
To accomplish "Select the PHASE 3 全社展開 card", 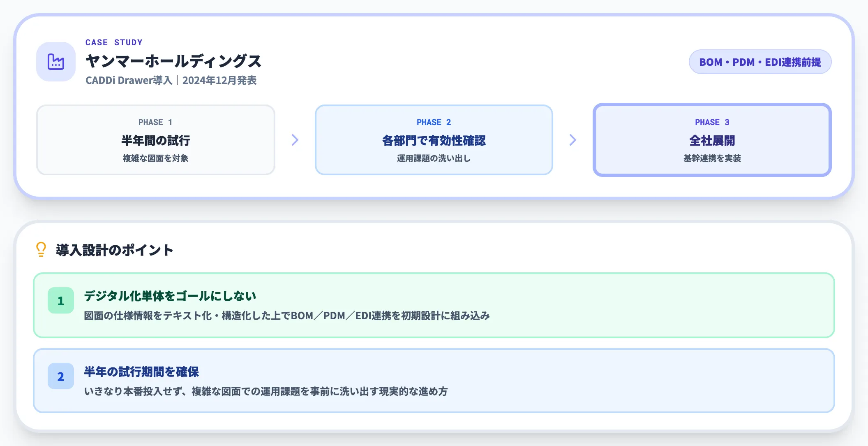I will coord(712,140).
